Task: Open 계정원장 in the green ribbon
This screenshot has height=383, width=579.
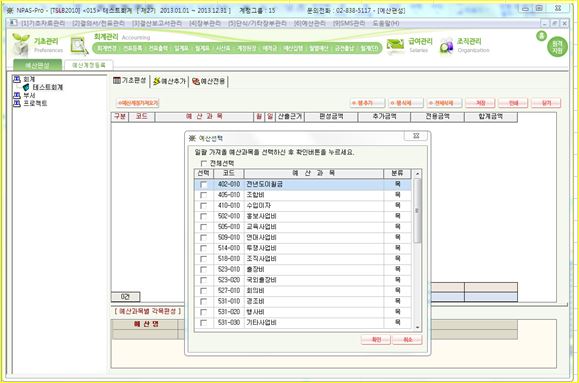Action: tap(246, 48)
